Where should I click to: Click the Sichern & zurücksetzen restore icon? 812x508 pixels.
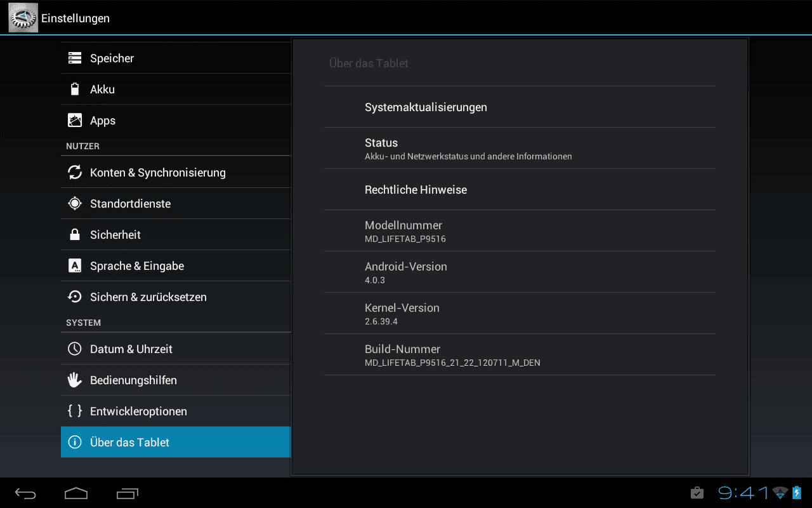click(75, 297)
